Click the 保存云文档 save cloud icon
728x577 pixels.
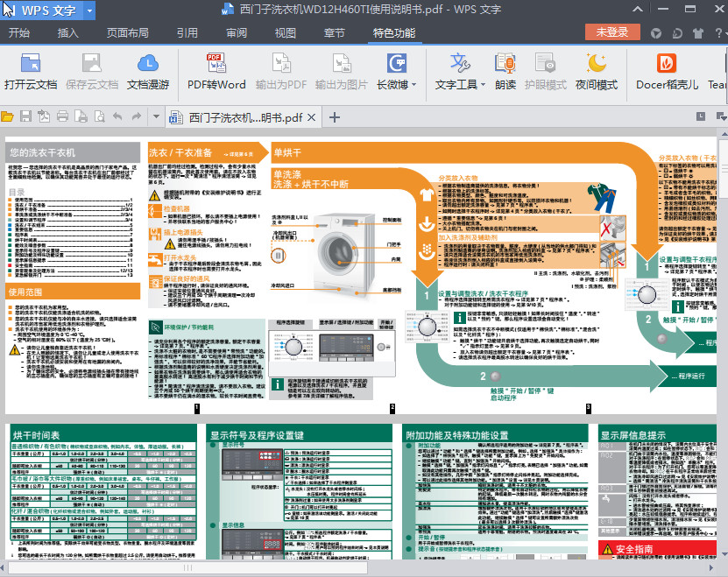pyautogui.click(x=91, y=63)
